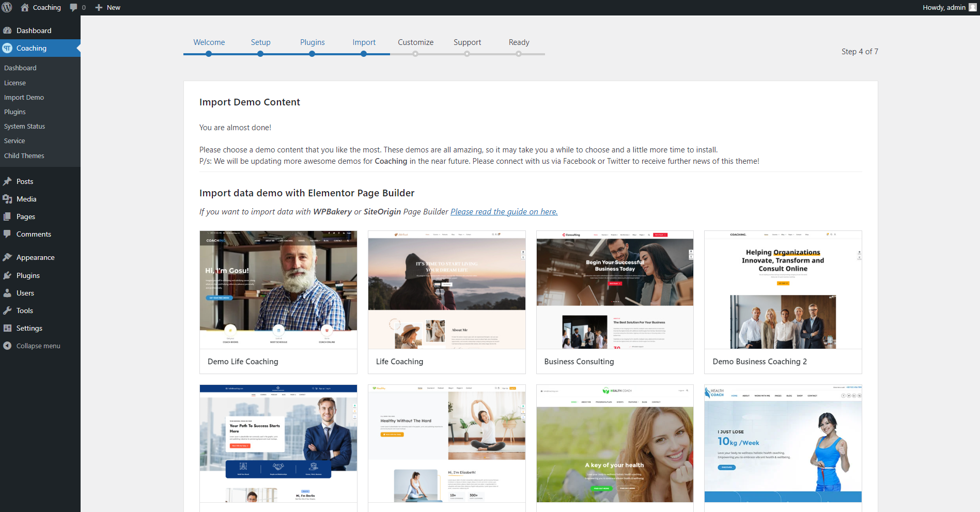The height and width of the screenshot is (512, 980).
Task: Select License in the Coaching menu
Action: pyautogui.click(x=14, y=83)
